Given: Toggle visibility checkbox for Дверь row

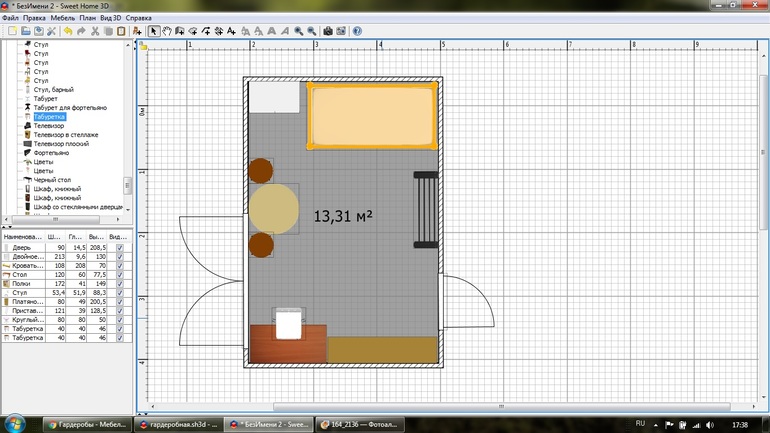Looking at the screenshot, I should 120,247.
